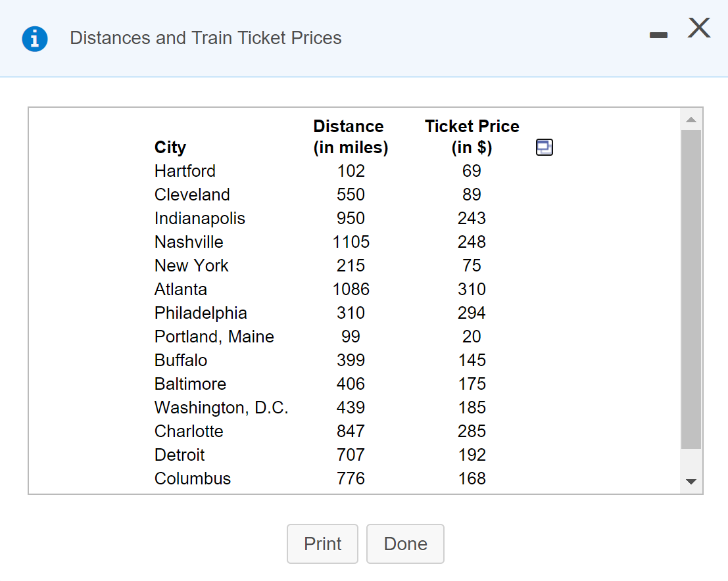Click the Nashville distance value 1105
This screenshot has height=581, width=728.
351,242
